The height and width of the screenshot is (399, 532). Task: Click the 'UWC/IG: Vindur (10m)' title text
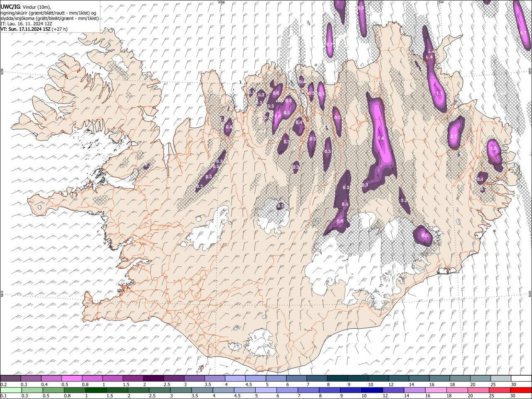26,7
